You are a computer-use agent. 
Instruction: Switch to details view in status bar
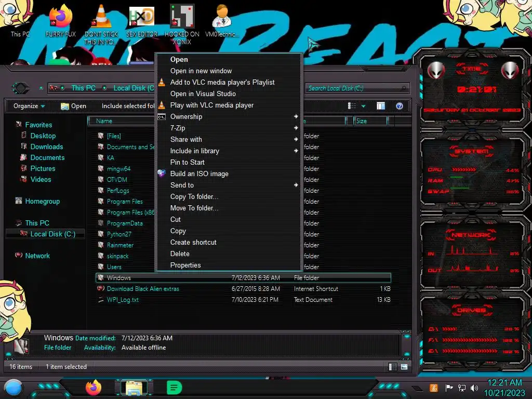(x=393, y=367)
